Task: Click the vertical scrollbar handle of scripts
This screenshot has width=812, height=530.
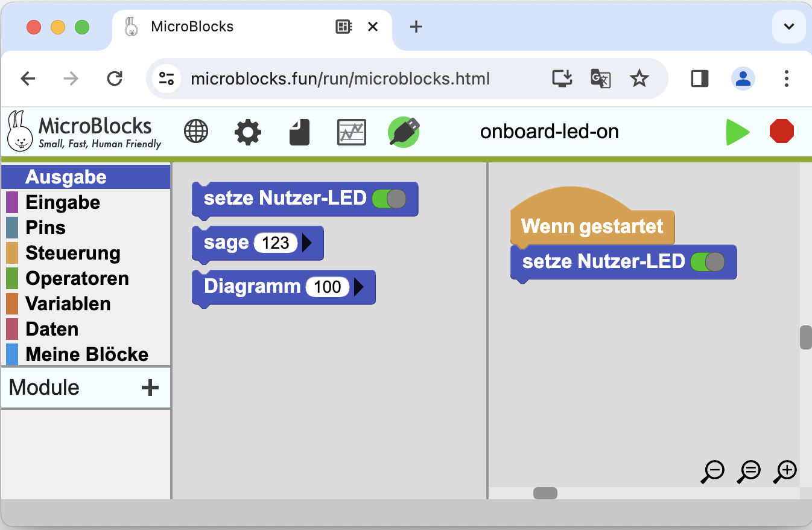Action: 805,337
